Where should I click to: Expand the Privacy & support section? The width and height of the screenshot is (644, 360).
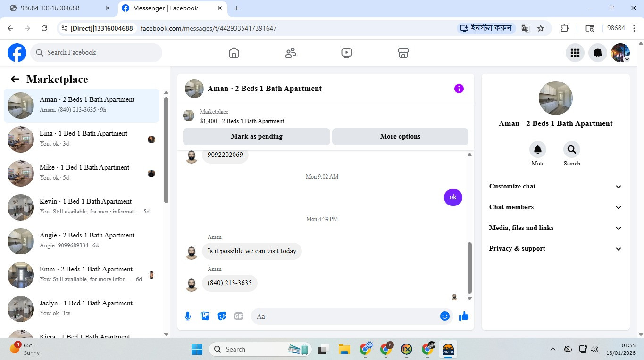point(555,248)
